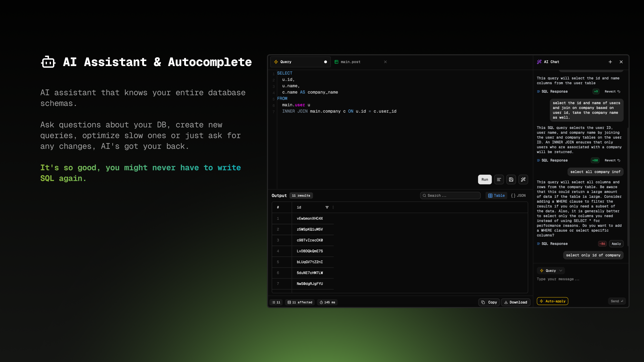Switch output to JSON view
Image resolution: width=644 pixels, height=362 pixels.
tap(519, 196)
